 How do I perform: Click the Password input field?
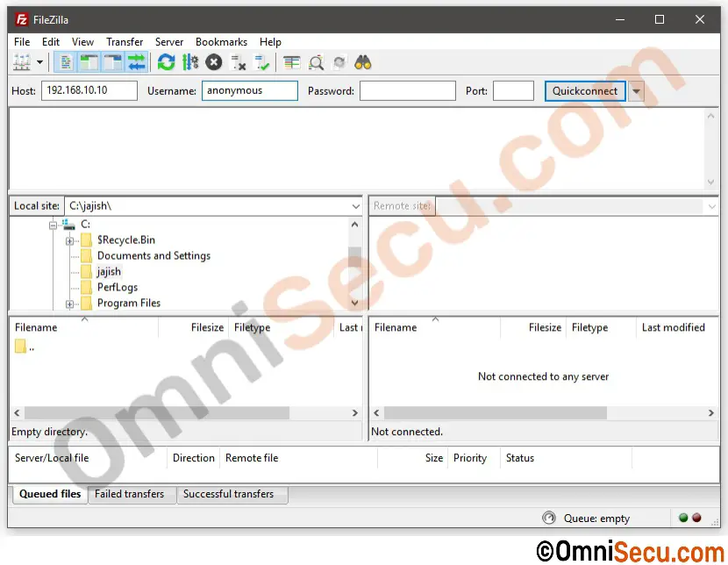point(408,90)
